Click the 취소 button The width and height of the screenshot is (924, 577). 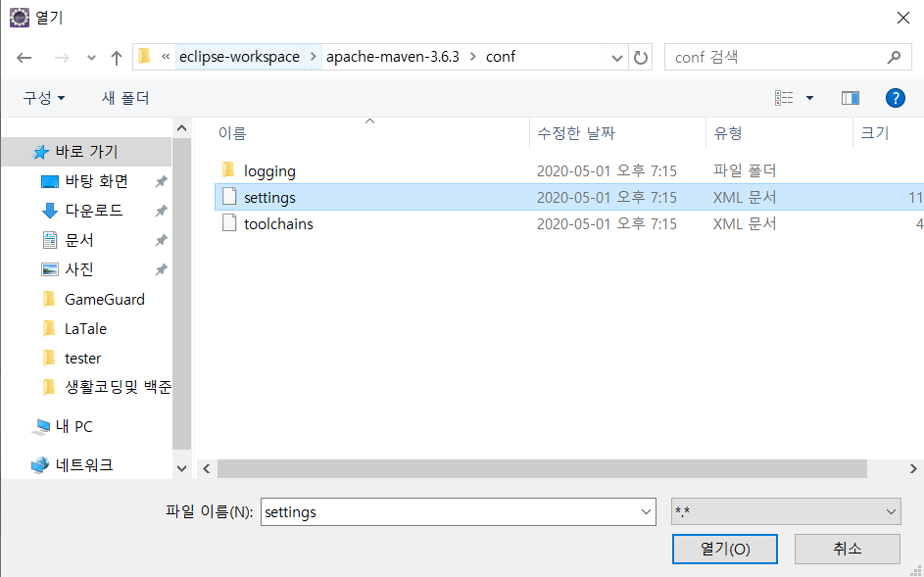(x=847, y=549)
